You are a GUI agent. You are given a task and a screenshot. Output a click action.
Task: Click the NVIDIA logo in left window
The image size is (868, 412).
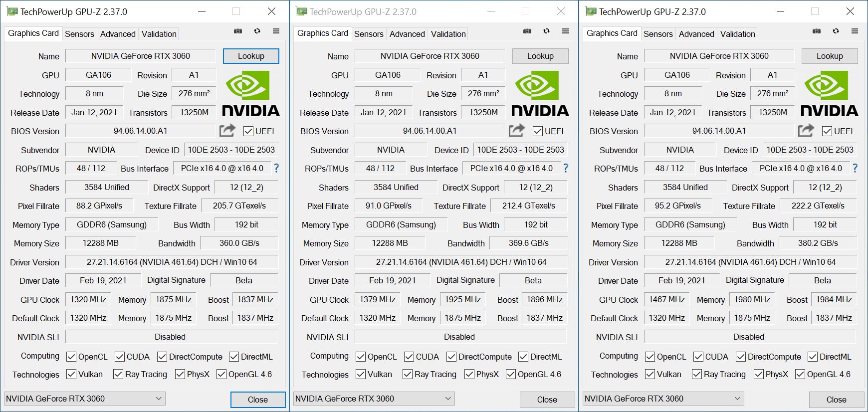(251, 93)
